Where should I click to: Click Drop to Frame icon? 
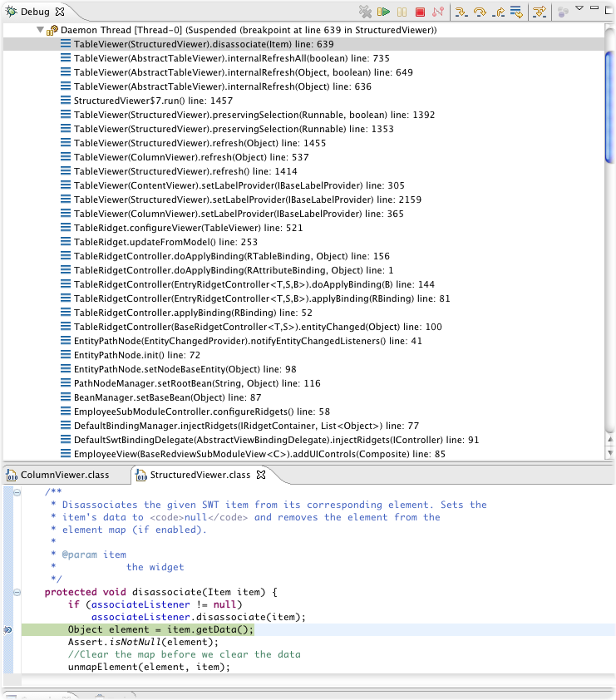coord(516,12)
